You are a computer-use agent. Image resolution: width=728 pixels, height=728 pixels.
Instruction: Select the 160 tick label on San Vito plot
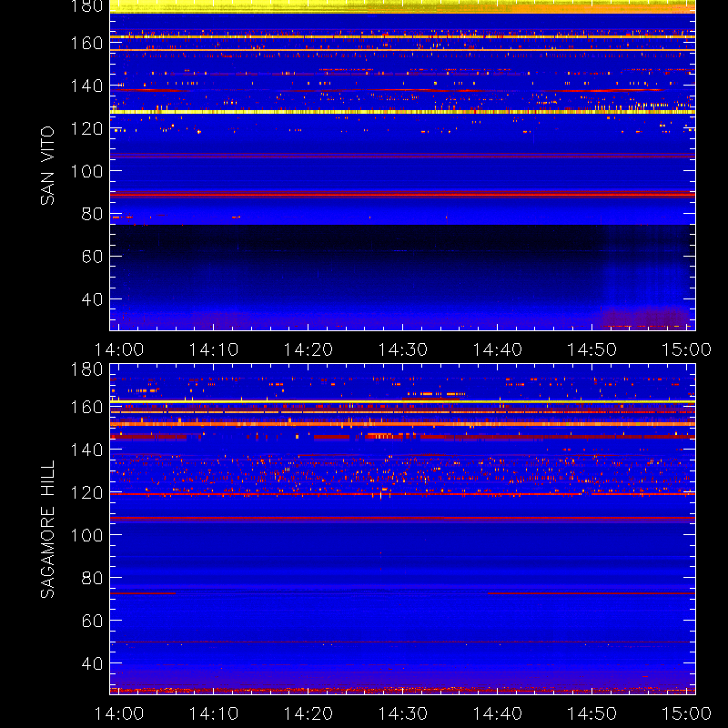[86, 43]
